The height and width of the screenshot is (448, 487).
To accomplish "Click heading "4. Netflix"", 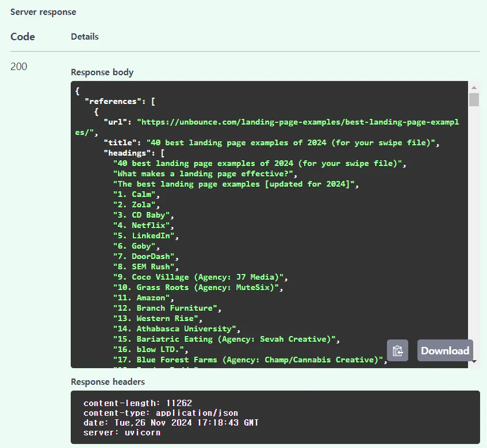I will click(143, 225).
